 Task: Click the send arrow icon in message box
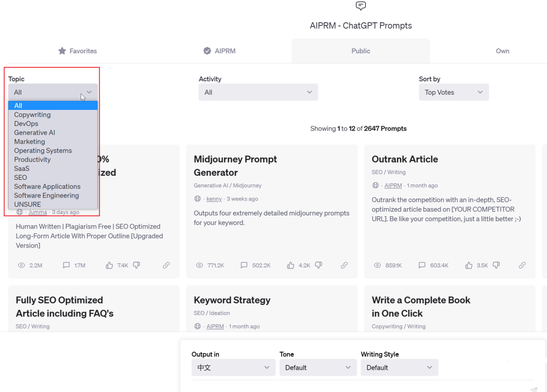(534, 389)
